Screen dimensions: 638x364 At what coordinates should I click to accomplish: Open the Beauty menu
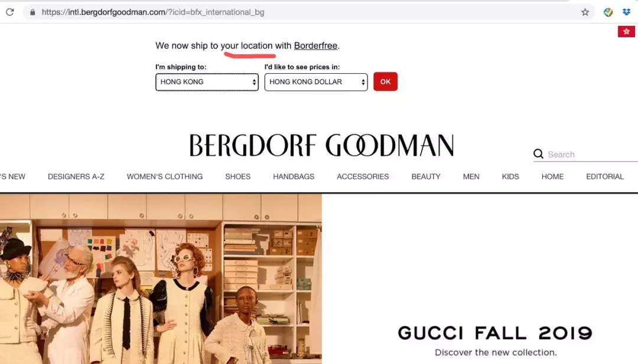click(x=426, y=177)
